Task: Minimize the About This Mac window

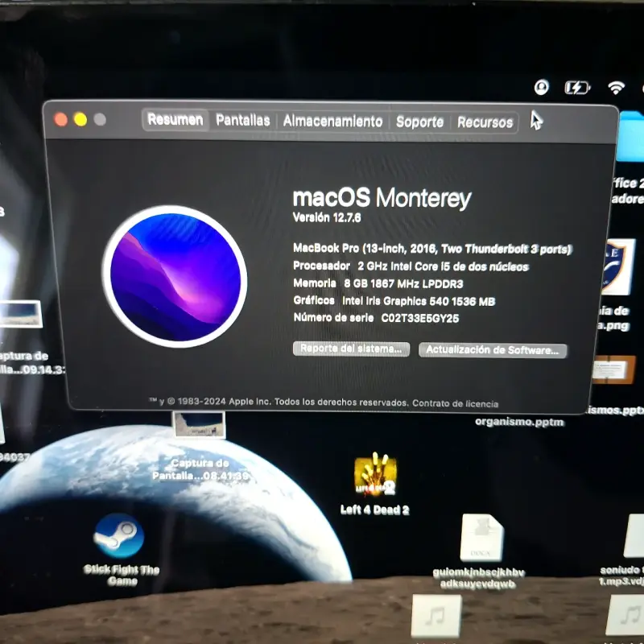Action: pyautogui.click(x=80, y=119)
